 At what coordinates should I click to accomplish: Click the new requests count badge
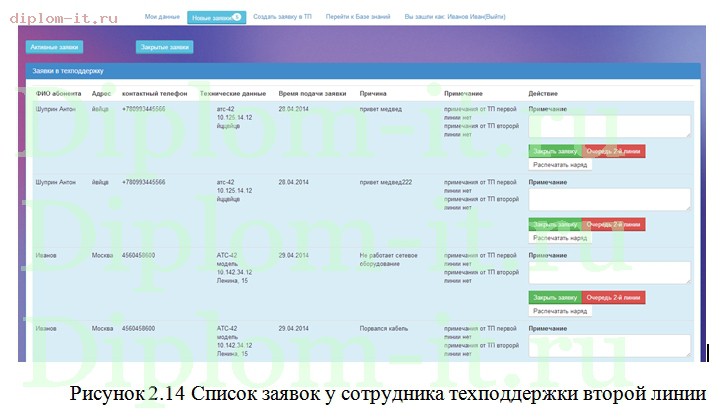pyautogui.click(x=237, y=17)
